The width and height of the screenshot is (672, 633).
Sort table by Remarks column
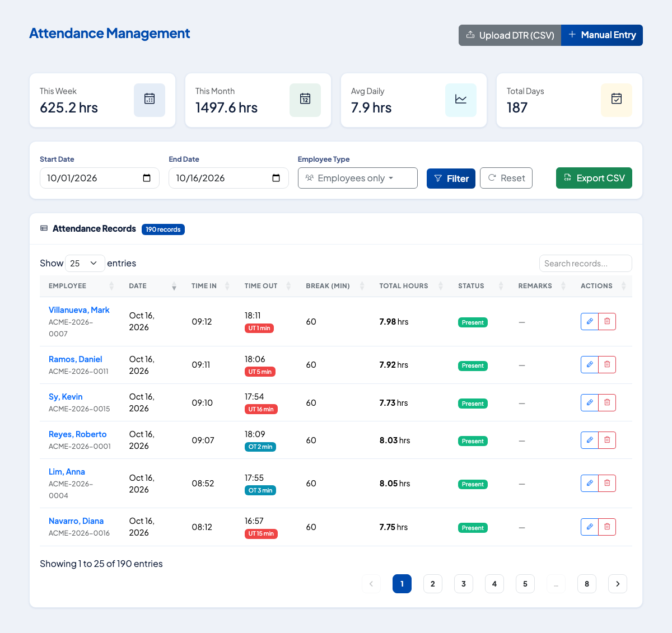540,286
